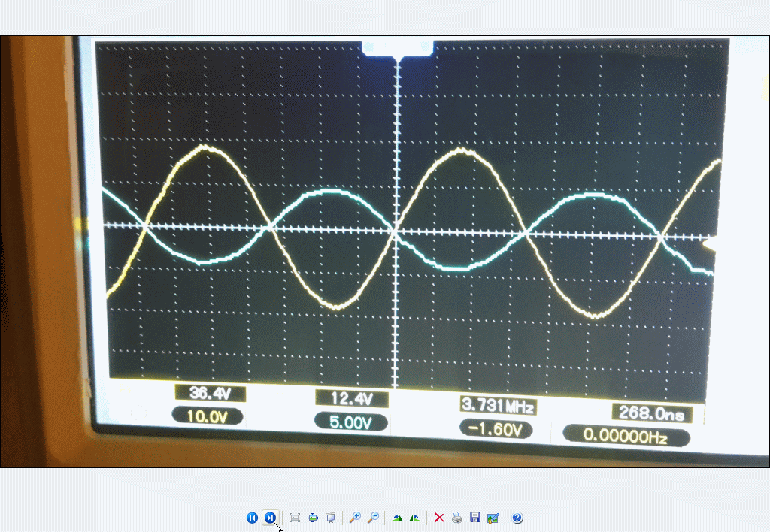
Task: Zoom out with the magnifier minus icon
Action: coord(372,518)
